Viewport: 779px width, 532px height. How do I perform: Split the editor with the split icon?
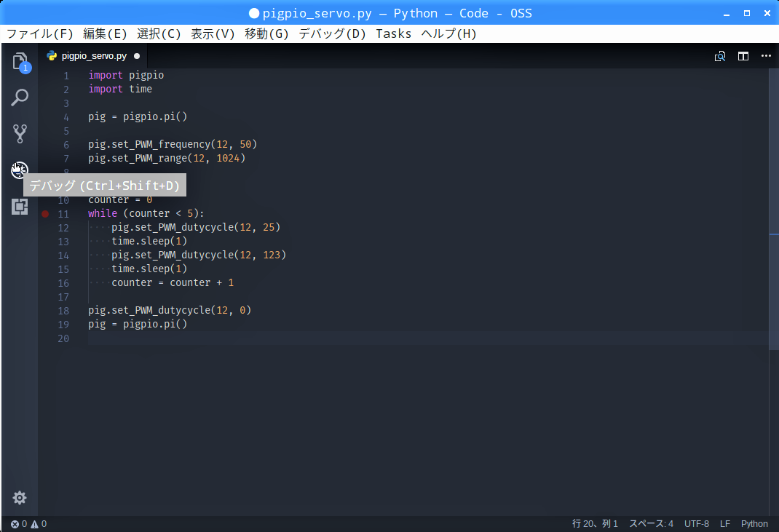point(743,56)
